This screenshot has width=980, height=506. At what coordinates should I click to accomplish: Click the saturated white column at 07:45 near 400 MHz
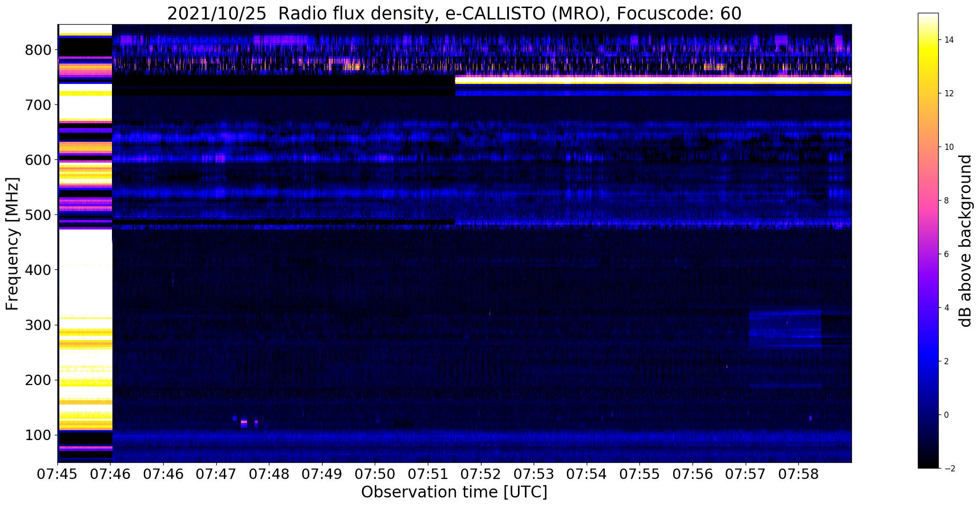tap(85, 270)
